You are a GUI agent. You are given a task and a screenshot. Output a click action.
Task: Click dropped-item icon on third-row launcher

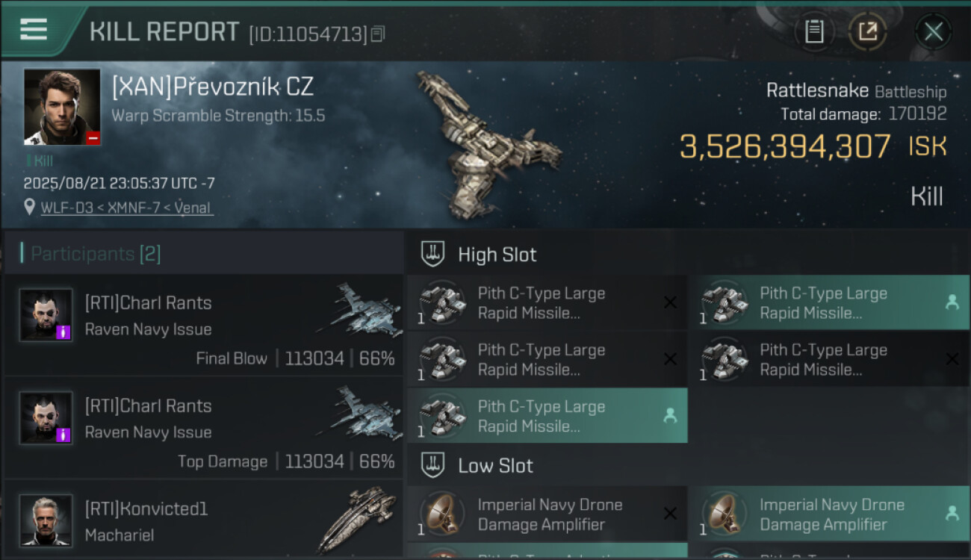670,417
